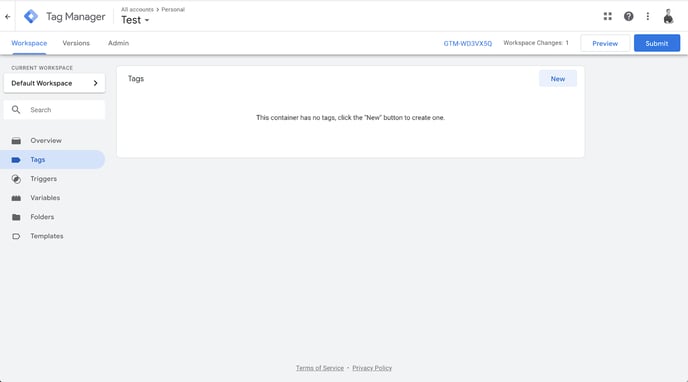Switch to the Admin tab
Viewport: 688px width, 382px height.
(118, 43)
